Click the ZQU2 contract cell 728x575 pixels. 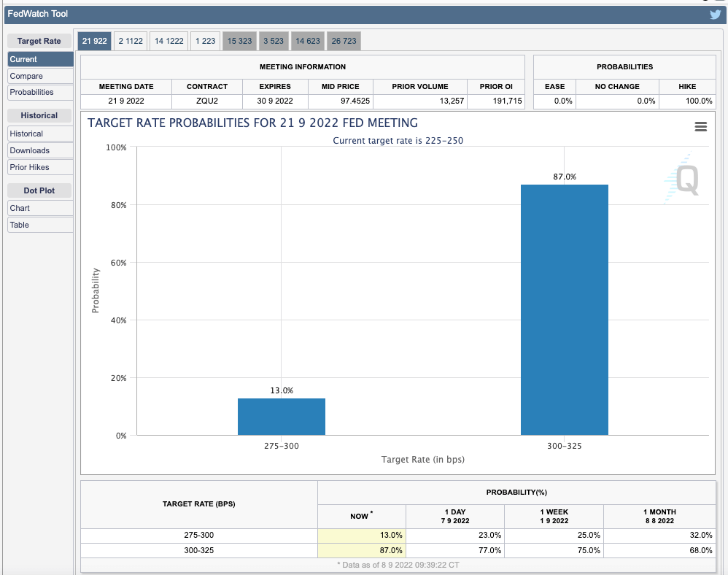pyautogui.click(x=207, y=101)
